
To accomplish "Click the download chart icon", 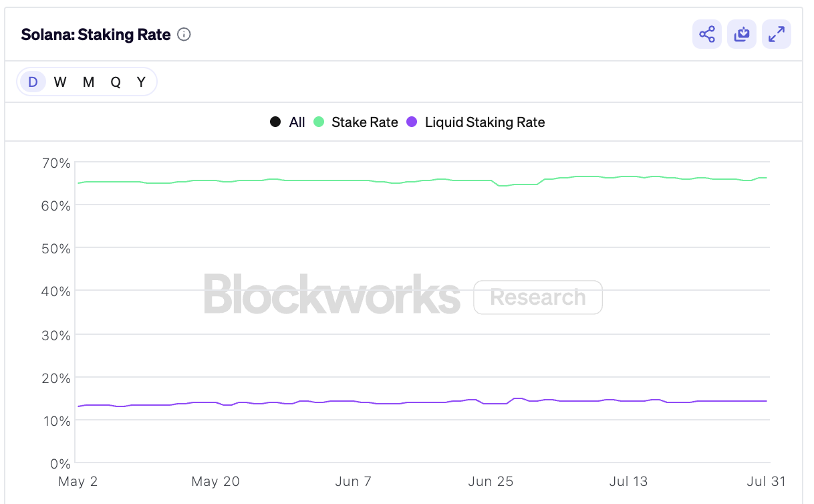I will [x=741, y=34].
